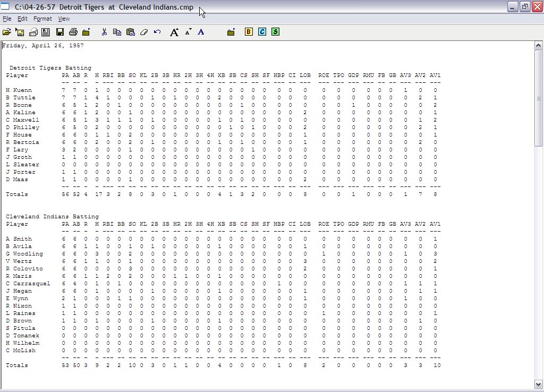
Task: Undo with the blue arrow icon
Action: pos(157,32)
